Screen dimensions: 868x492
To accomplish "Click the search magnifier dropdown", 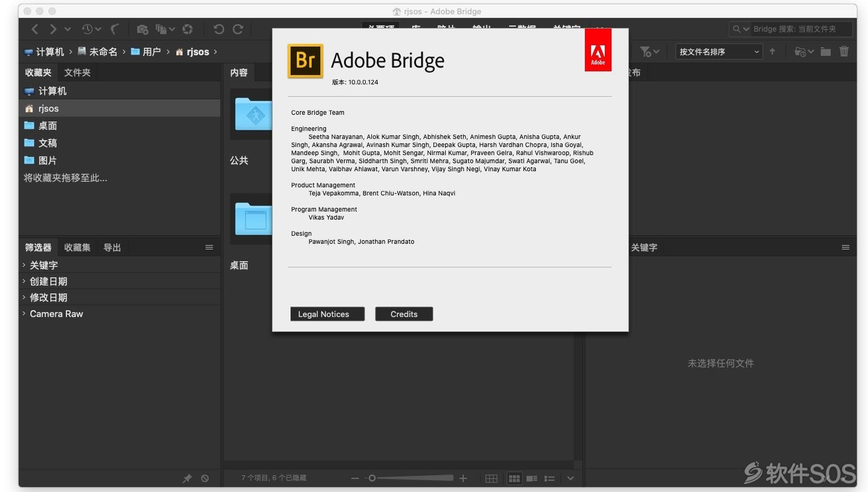I will tap(741, 29).
